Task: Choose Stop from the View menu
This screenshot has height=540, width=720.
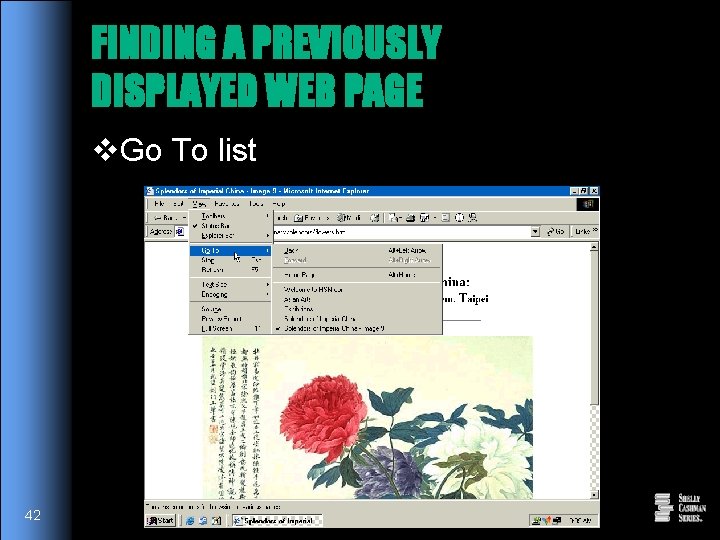Action: click(231, 260)
